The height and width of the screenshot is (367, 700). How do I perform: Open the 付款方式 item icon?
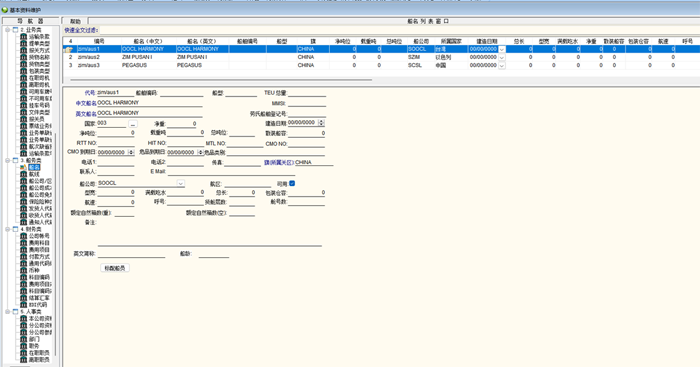click(24, 256)
